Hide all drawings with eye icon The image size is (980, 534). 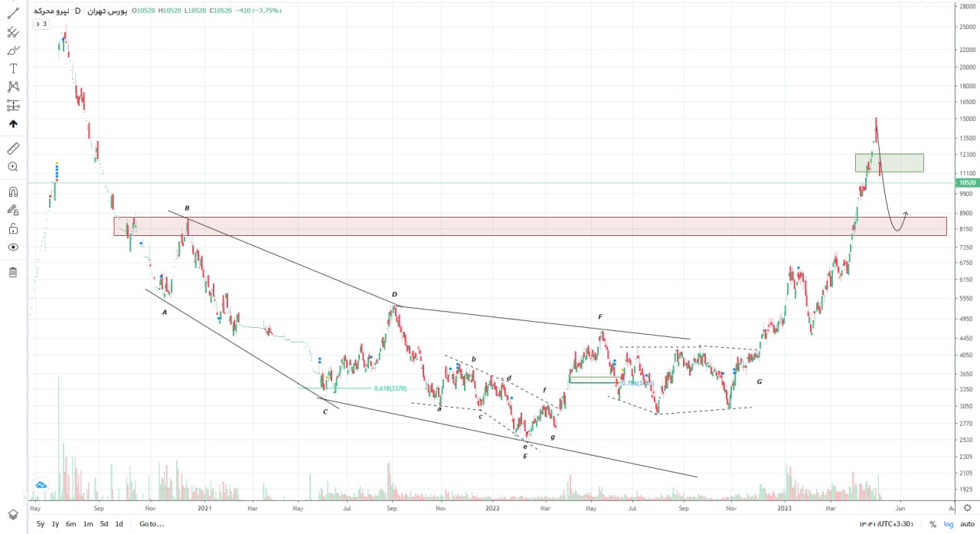point(13,247)
